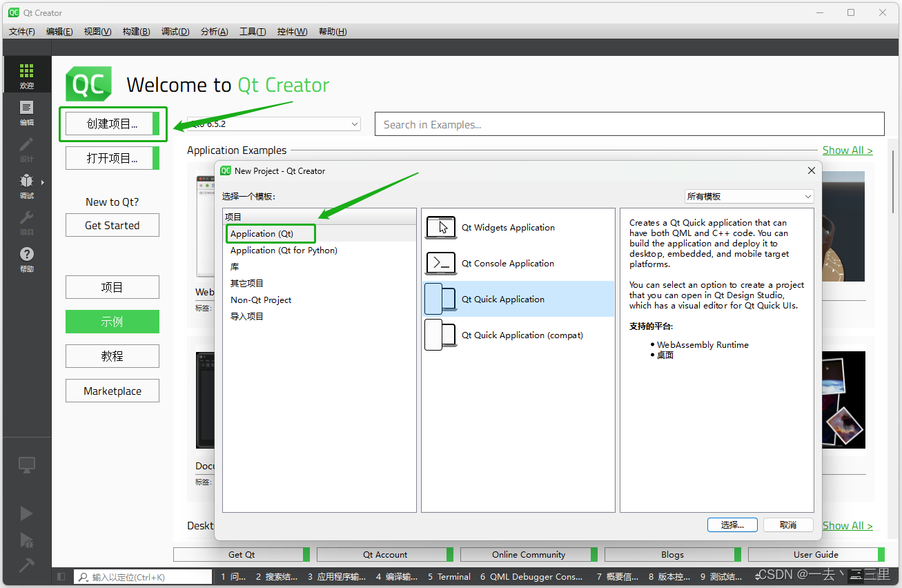Viewport: 902px width, 588px height.
Task: Select the Qt Console Application template icon
Action: pyautogui.click(x=440, y=263)
